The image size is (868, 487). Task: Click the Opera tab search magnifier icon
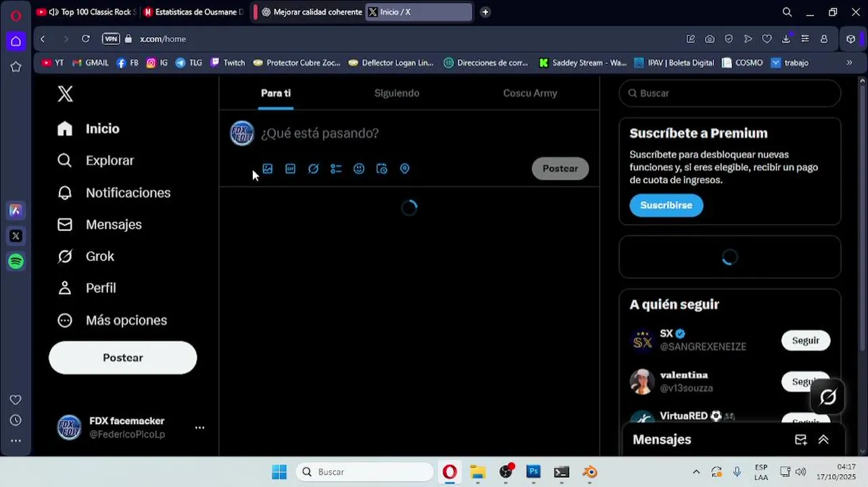[x=787, y=12]
